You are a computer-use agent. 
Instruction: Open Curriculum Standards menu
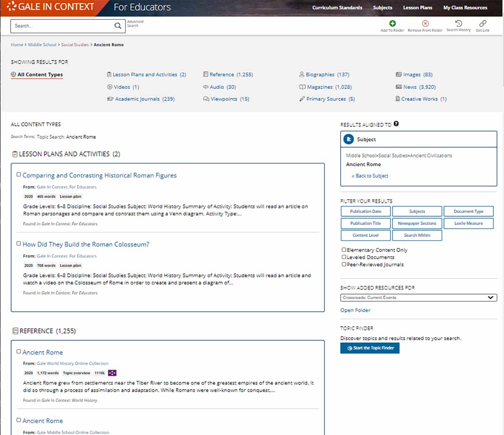tap(337, 7)
